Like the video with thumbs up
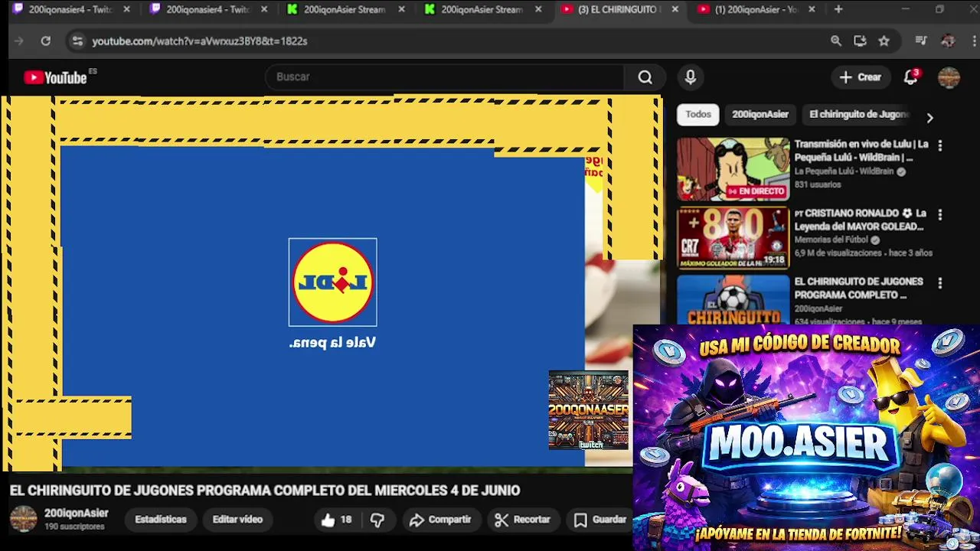 pos(337,520)
